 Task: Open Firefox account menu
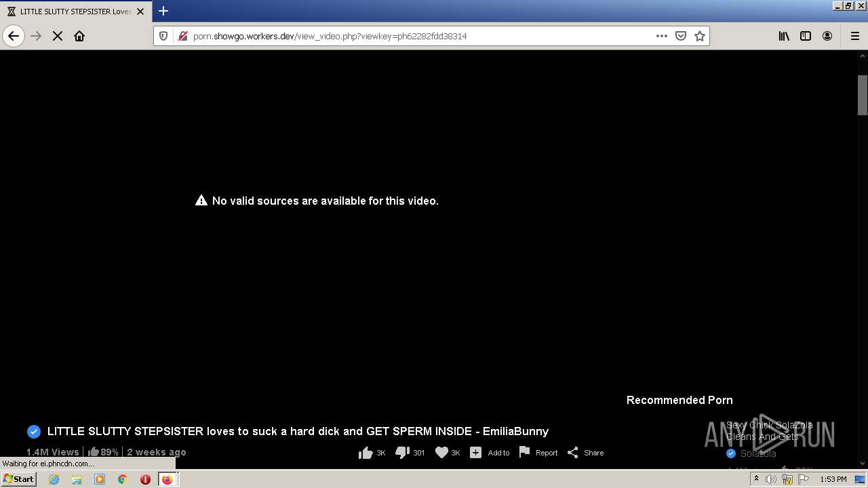(827, 36)
